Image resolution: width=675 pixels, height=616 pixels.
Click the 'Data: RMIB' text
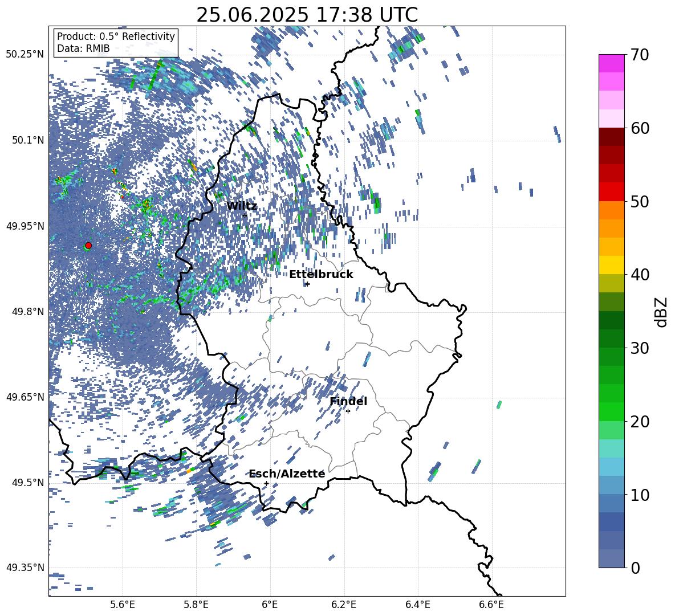(83, 48)
